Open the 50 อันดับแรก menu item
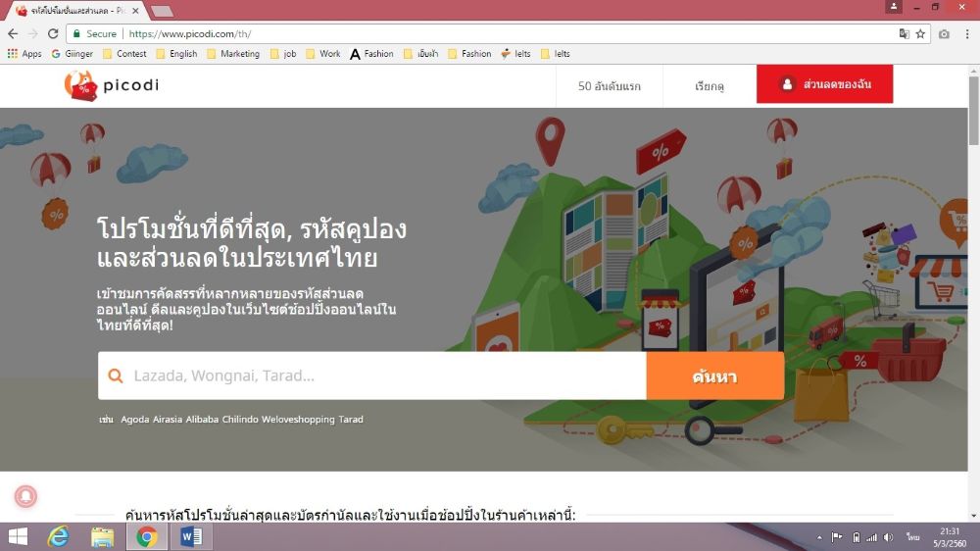 point(609,85)
